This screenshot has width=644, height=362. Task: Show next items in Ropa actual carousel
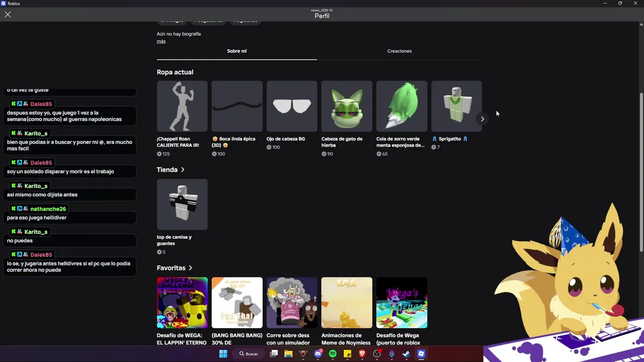(482, 119)
